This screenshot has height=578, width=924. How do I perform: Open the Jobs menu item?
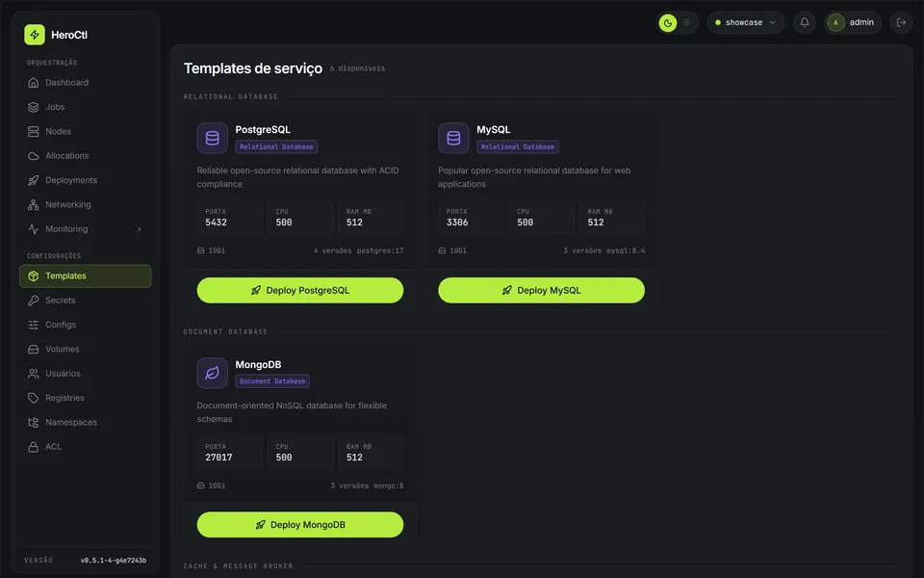86,107
